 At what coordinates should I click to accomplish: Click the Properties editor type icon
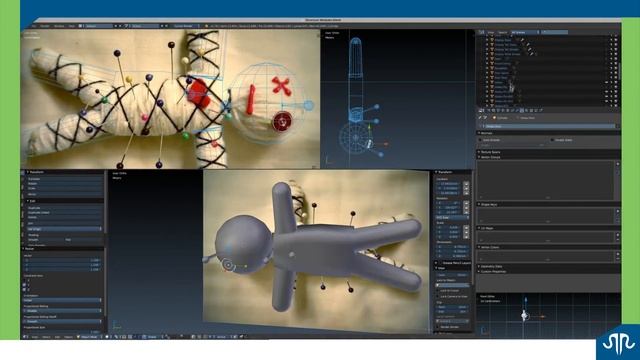pyautogui.click(x=480, y=110)
